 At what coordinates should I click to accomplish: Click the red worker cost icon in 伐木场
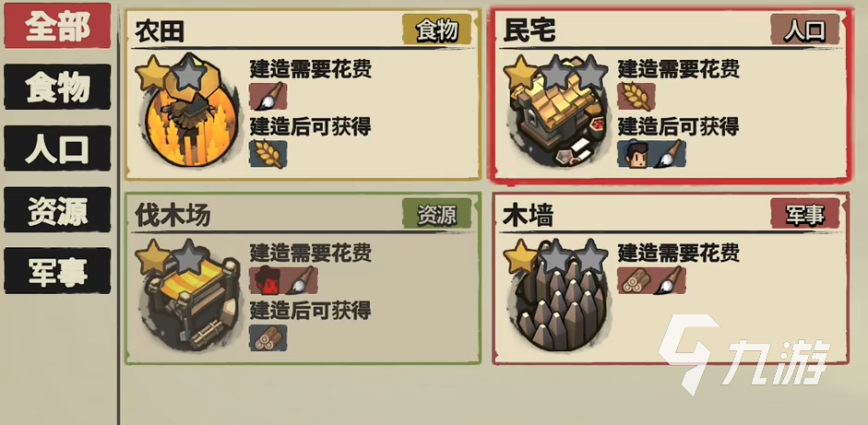pyautogui.click(x=267, y=280)
